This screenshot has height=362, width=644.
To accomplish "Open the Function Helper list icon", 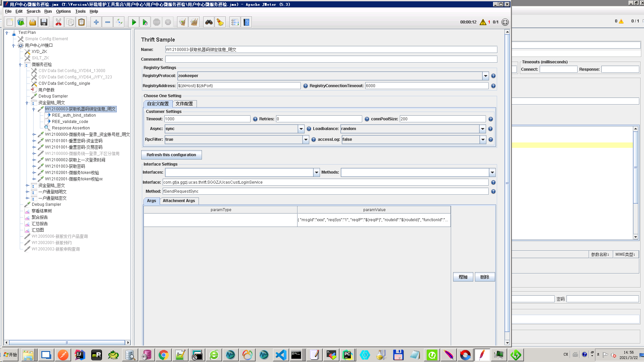I will pos(234,22).
